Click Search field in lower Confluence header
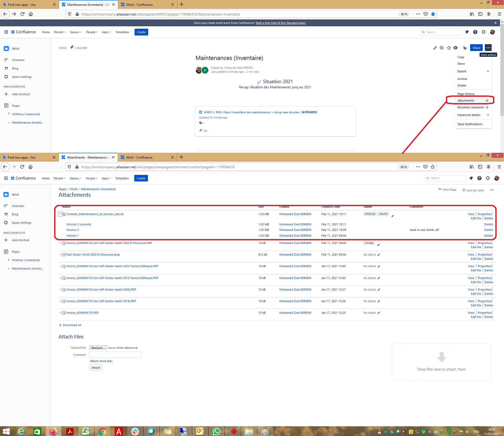 pyautogui.click(x=445, y=178)
